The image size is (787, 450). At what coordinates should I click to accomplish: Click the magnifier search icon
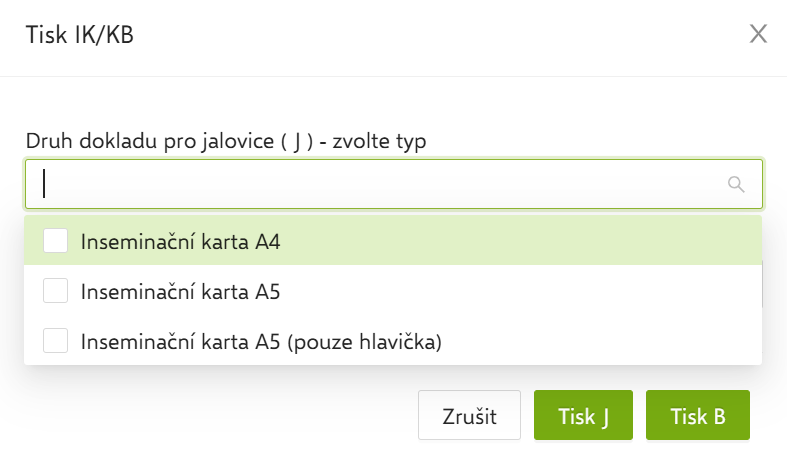[x=736, y=184]
